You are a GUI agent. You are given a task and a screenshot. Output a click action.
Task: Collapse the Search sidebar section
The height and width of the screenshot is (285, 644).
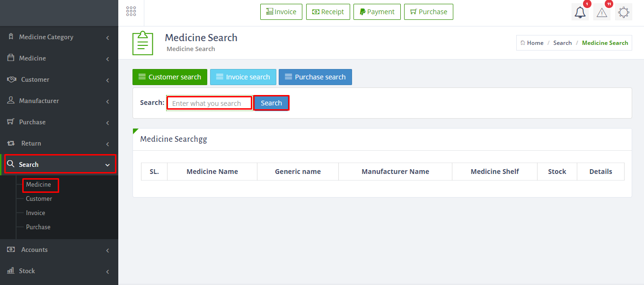coord(59,164)
